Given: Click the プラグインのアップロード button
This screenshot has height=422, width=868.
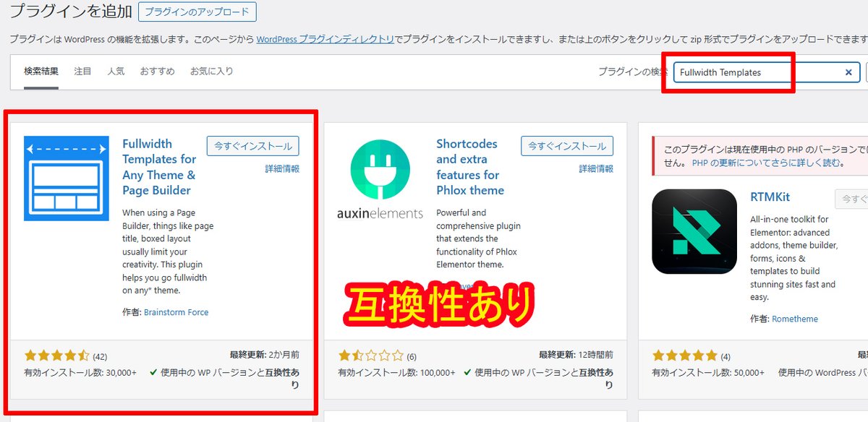Looking at the screenshot, I should (197, 12).
